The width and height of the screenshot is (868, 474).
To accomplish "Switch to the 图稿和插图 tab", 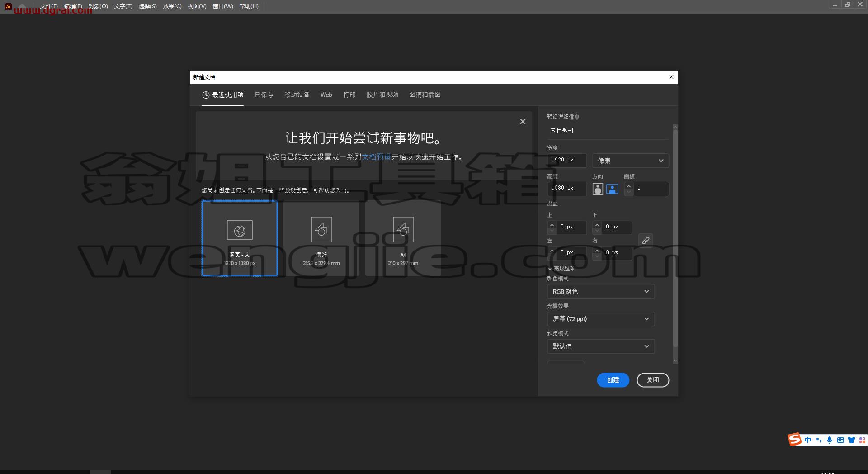I will pyautogui.click(x=425, y=95).
